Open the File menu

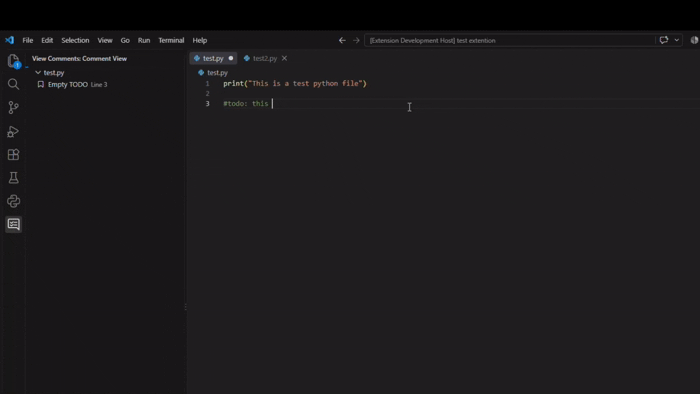click(28, 40)
